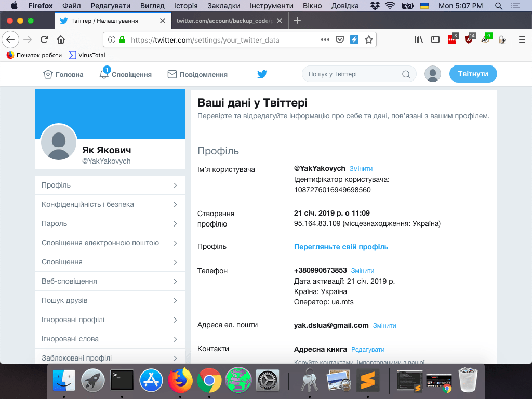Image resolution: width=532 pixels, height=399 pixels.
Task: Open the Файл menu in menu bar
Action: tap(72, 6)
